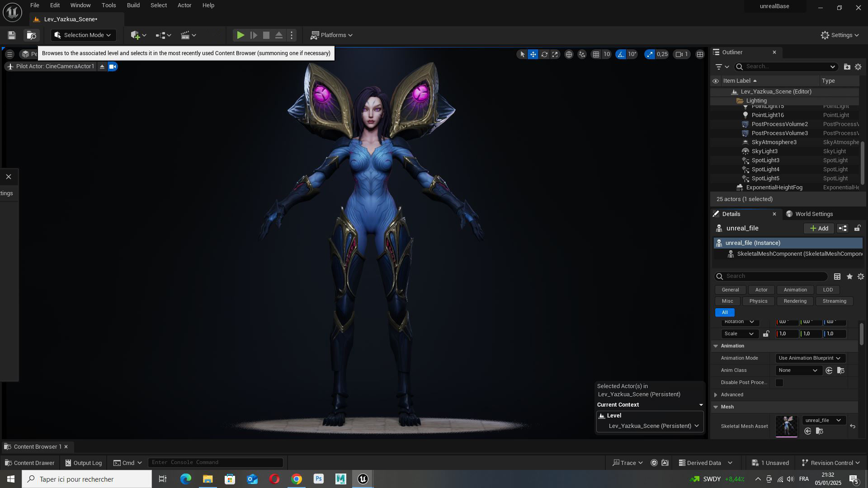This screenshot has width=868, height=488.
Task: Toggle surface snapping icon in viewport toolbar
Action: tap(582, 54)
